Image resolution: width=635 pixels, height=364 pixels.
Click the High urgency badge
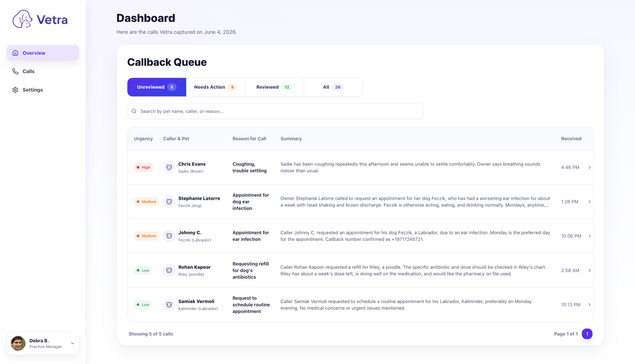point(143,167)
